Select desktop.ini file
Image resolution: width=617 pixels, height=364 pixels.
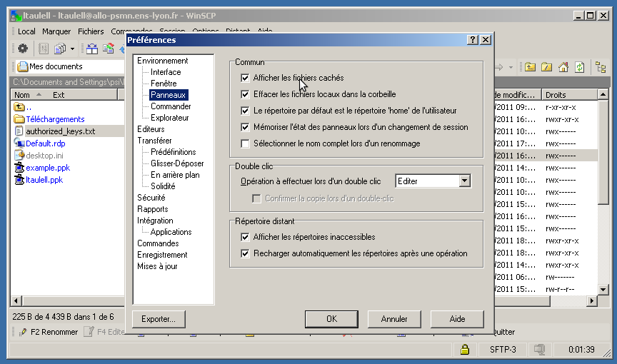pos(44,156)
